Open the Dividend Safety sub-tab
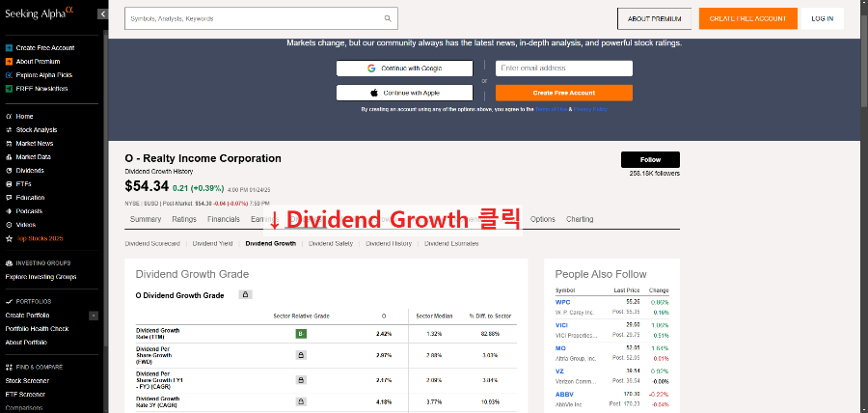Viewport: 868px width, 413px height. [x=331, y=243]
